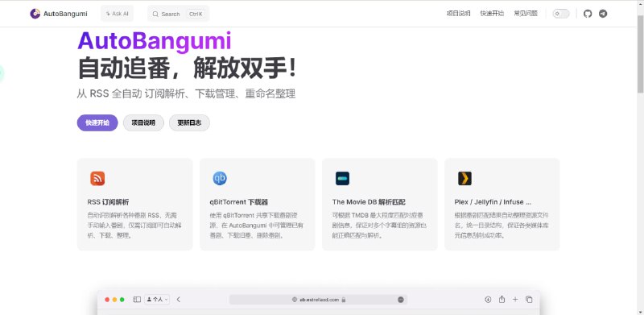Image resolution: width=644 pixels, height=315 pixels.
Task: Click the share icon in Safari mockup
Action: [502, 300]
